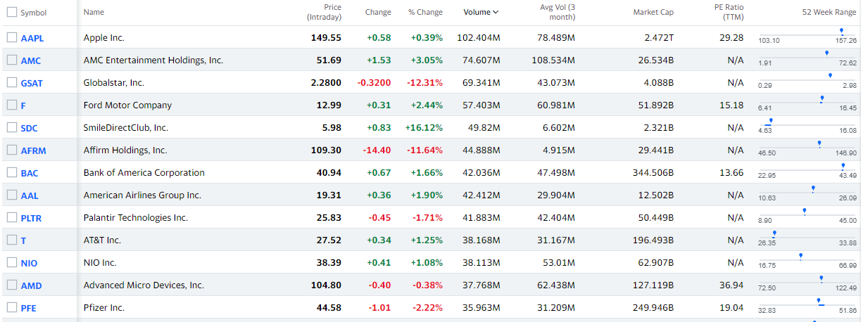Click SmileDirectClub % change +16.12%
868x322 pixels.
click(x=424, y=127)
